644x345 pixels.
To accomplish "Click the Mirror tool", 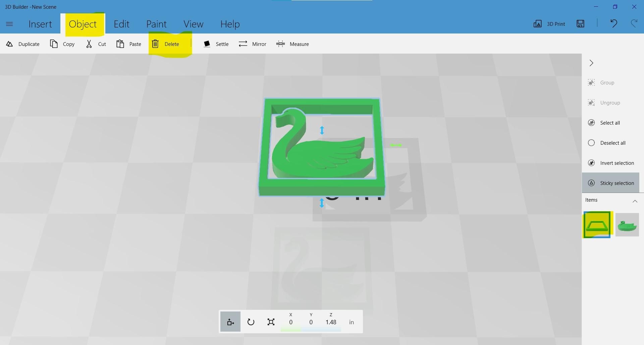I will point(252,44).
